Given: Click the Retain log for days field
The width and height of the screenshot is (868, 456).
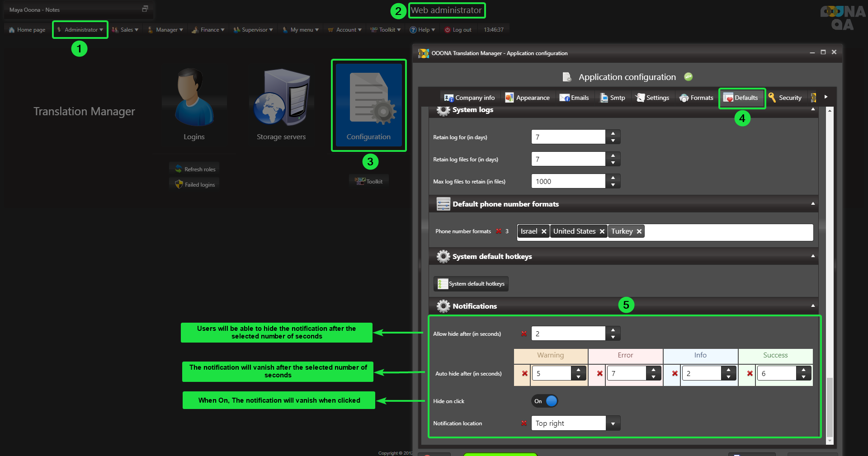Looking at the screenshot, I should 568,137.
